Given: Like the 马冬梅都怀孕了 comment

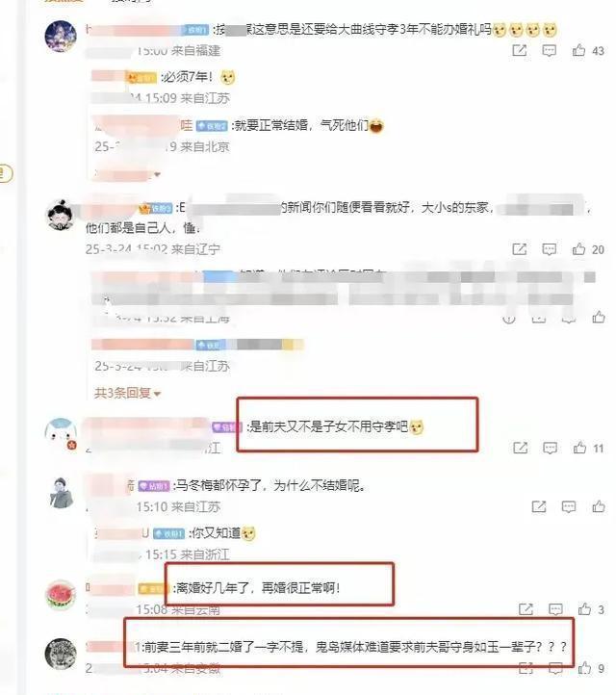Looking at the screenshot, I should (x=599, y=505).
